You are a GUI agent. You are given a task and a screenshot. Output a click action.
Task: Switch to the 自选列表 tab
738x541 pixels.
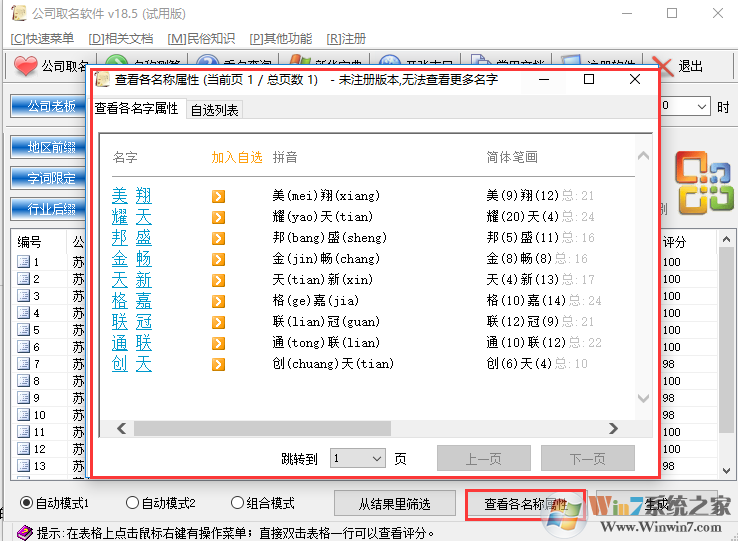pyautogui.click(x=215, y=110)
